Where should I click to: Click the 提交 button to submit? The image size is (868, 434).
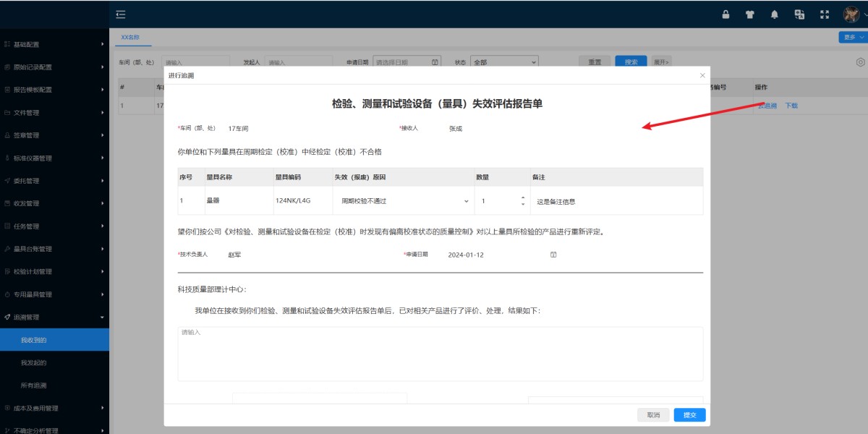click(x=688, y=414)
